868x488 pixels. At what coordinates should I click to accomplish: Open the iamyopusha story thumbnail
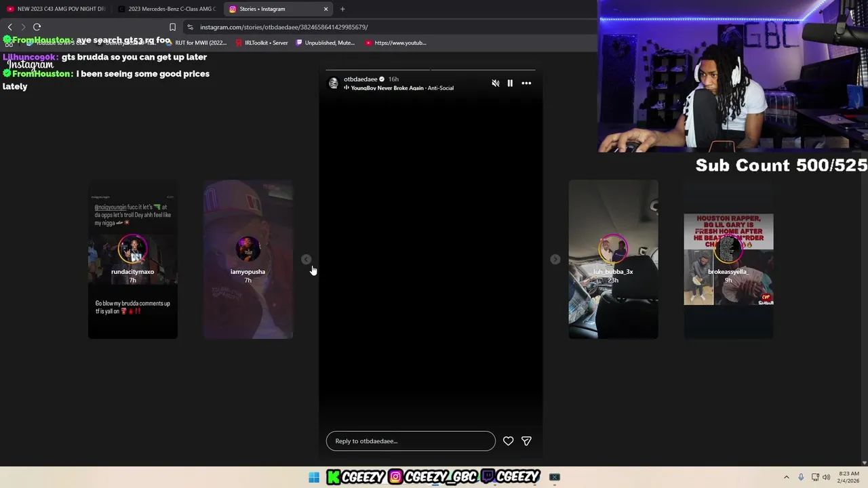pos(248,260)
